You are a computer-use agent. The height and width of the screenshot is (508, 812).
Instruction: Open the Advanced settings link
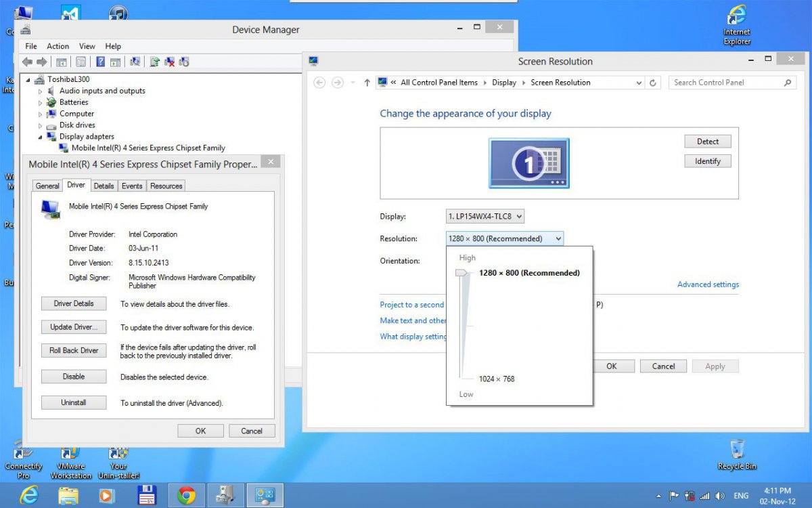pyautogui.click(x=708, y=284)
